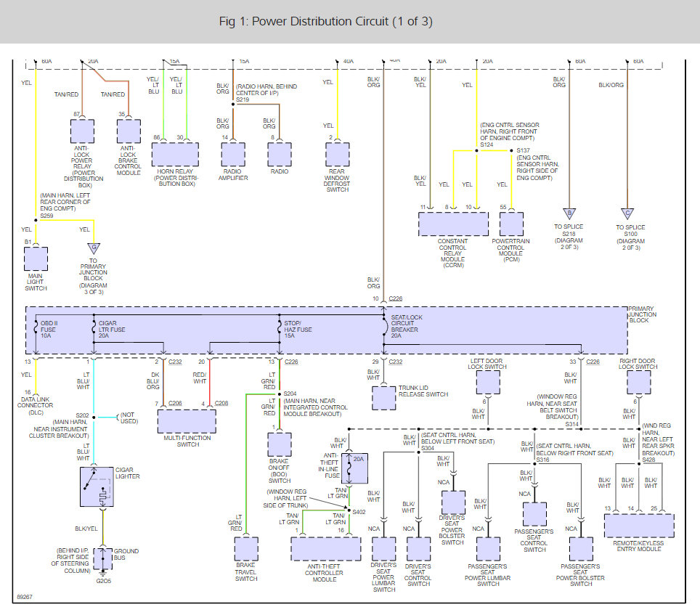The height and width of the screenshot is (615, 700).
Task: Click the 'S402' splice label
Action: pos(359,512)
